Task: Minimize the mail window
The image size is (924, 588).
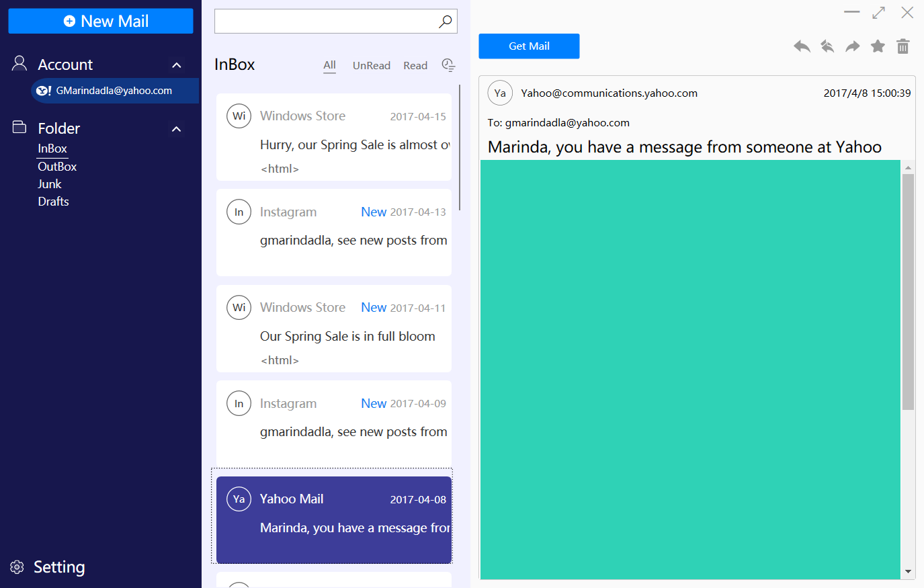Action: pyautogui.click(x=852, y=12)
